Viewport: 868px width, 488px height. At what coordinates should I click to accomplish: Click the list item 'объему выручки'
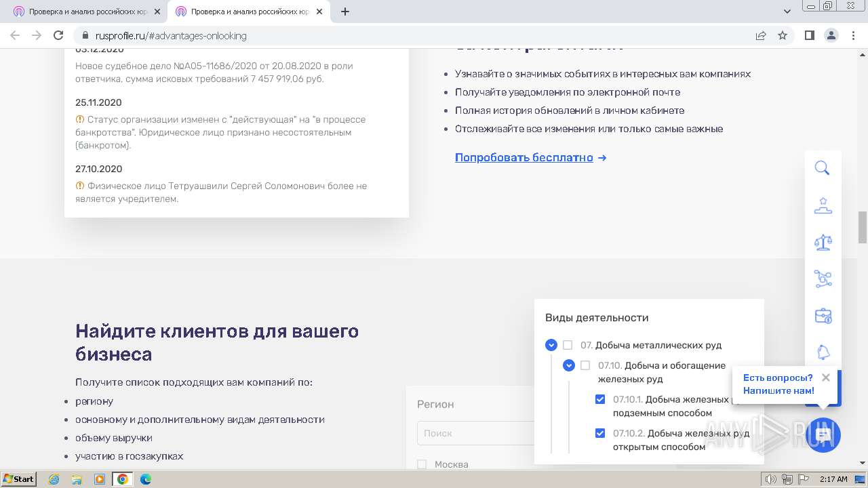pos(114,438)
